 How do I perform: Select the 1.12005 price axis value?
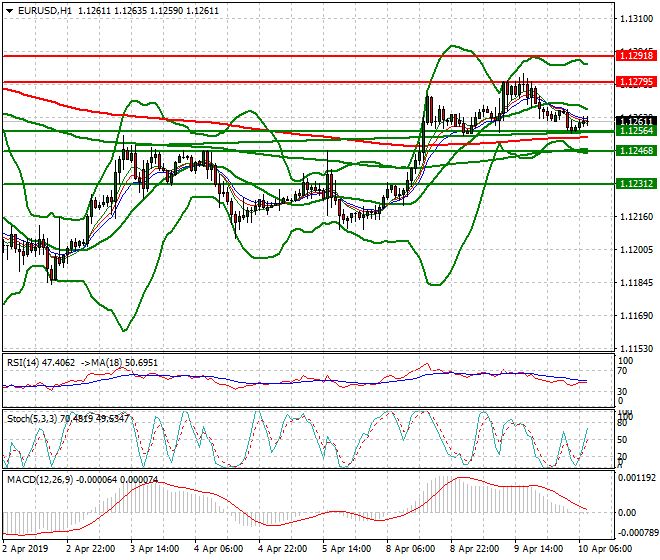pos(637,250)
